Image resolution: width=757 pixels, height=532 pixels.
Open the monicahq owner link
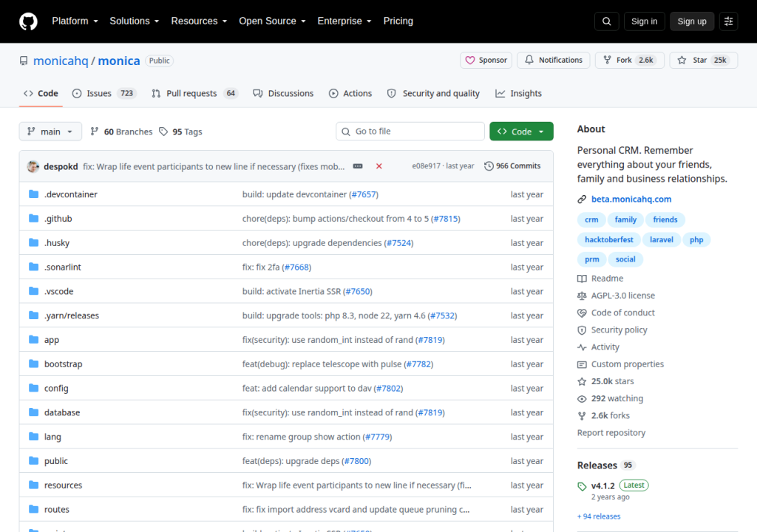click(61, 61)
